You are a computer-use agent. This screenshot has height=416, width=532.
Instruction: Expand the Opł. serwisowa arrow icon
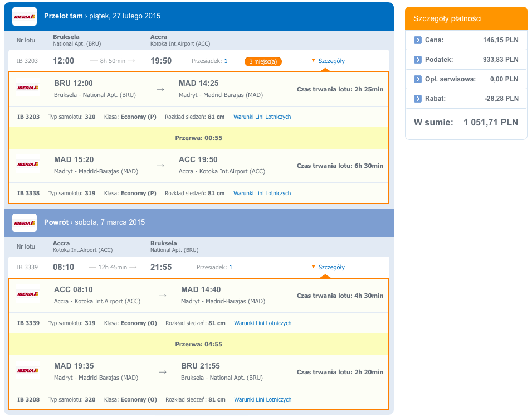pos(417,79)
